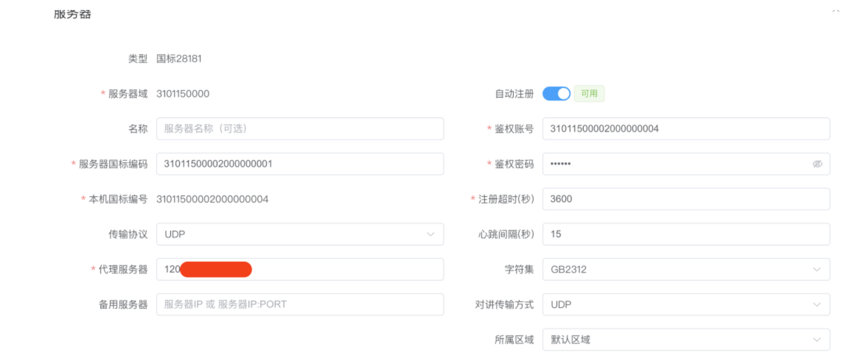Click the 本机国标编号 value text
The width and height of the screenshot is (868, 357).
(212, 199)
